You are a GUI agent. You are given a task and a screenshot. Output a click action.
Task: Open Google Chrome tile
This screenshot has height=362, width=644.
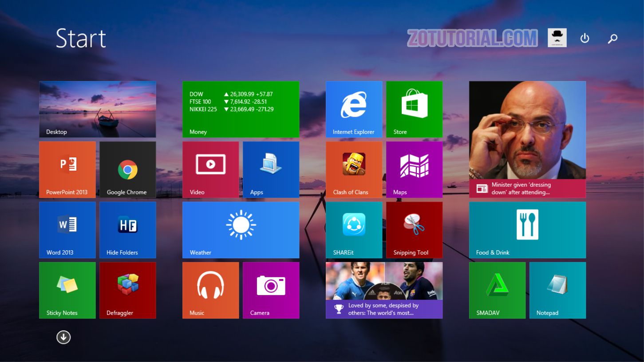(x=128, y=169)
